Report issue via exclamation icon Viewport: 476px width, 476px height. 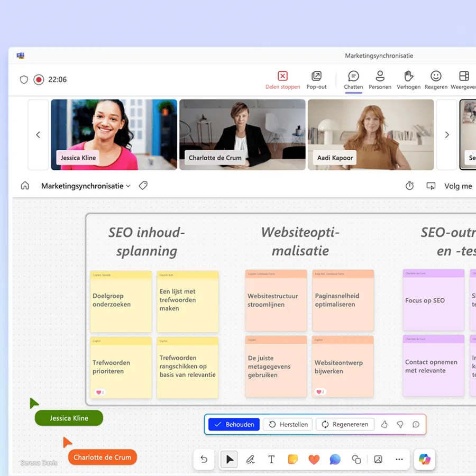(x=416, y=424)
